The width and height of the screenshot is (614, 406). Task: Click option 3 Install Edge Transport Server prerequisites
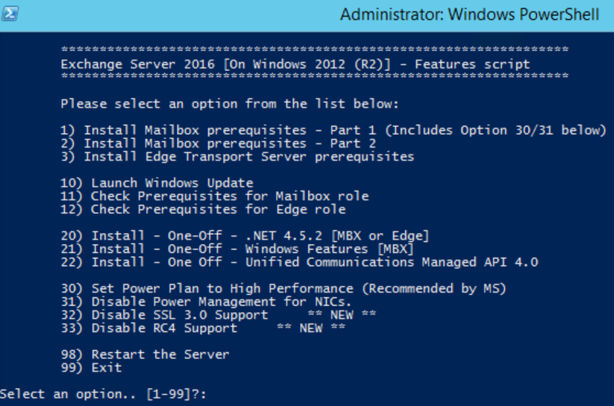[x=237, y=157]
